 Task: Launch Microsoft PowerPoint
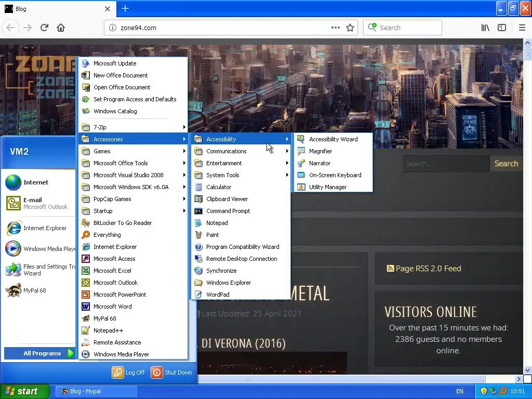coord(134,295)
